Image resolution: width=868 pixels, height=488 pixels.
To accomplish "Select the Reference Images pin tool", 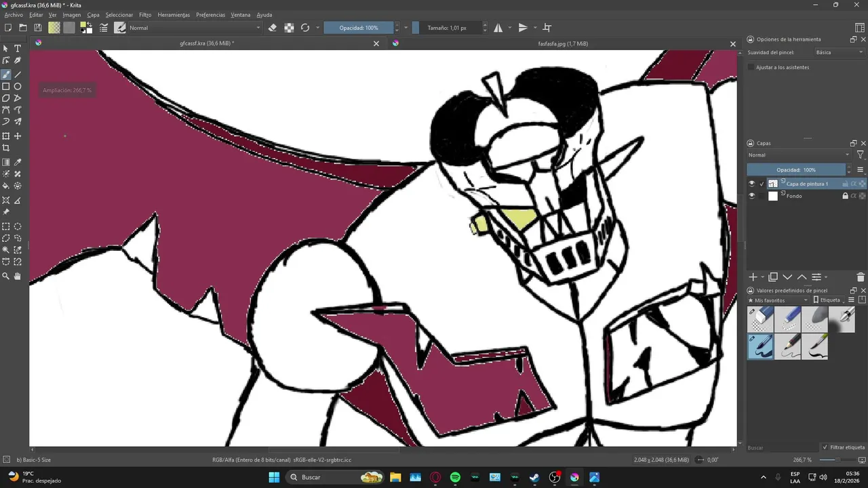I will 6,212.
